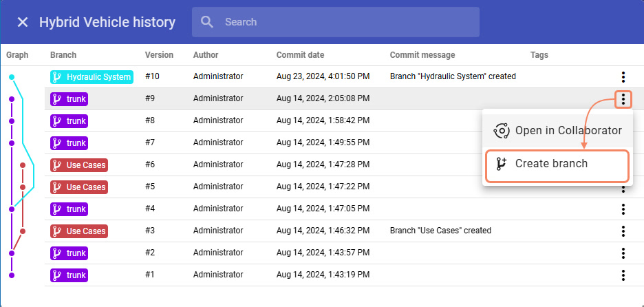This screenshot has height=307, width=644.
Task: Open the three-dot menu for version #1
Action: tap(623, 275)
